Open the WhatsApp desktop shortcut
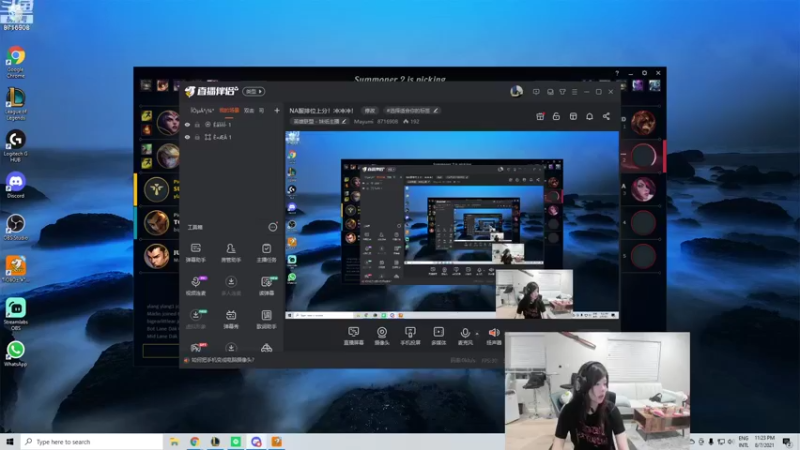 point(16,354)
